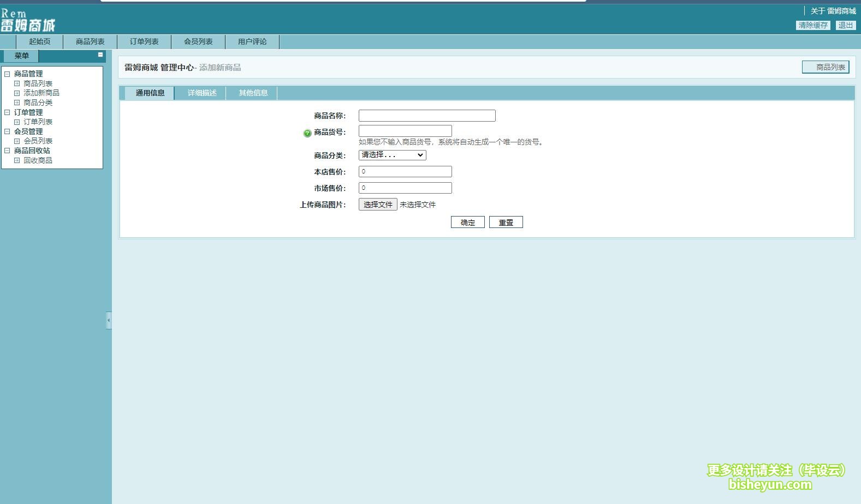Viewport: 861px width, 504px height.
Task: Click the 商品货号 hint text below the field
Action: point(452,142)
